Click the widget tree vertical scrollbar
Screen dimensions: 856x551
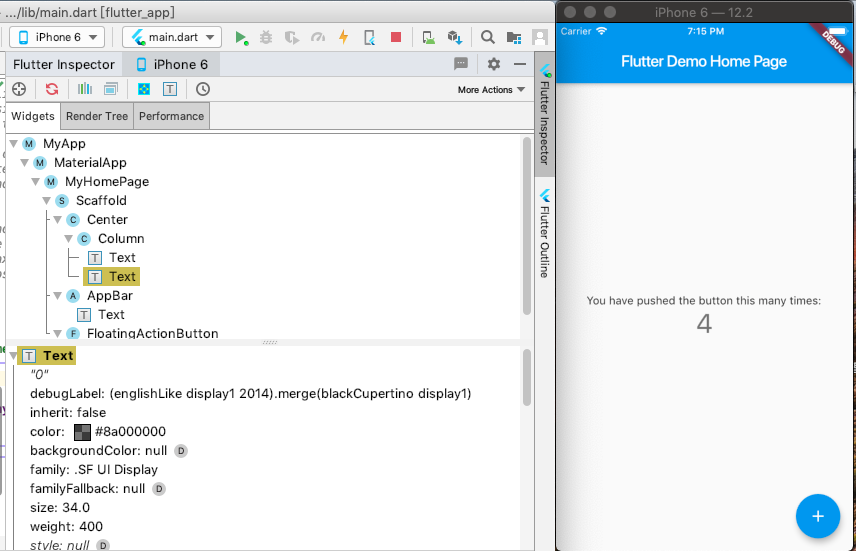[x=527, y=226]
